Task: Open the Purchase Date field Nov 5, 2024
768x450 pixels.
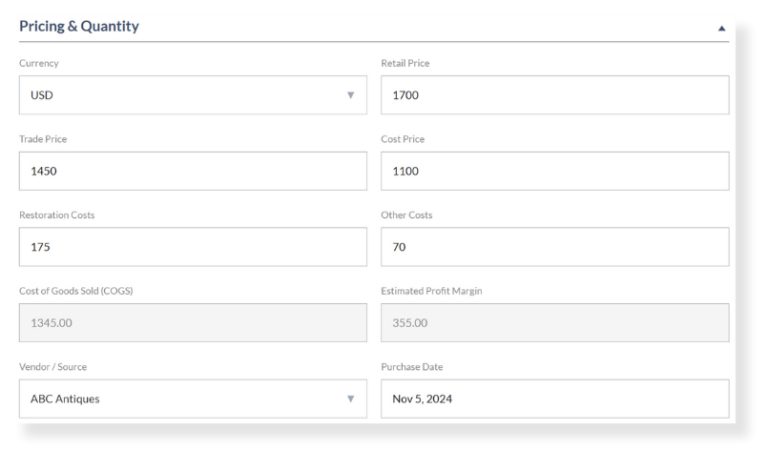Action: coord(554,399)
